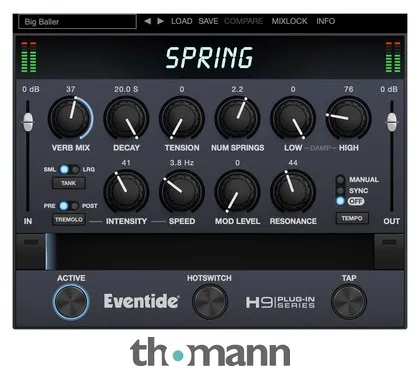Click the DECAY knob
This screenshot has width=420, height=376.
pos(126,118)
